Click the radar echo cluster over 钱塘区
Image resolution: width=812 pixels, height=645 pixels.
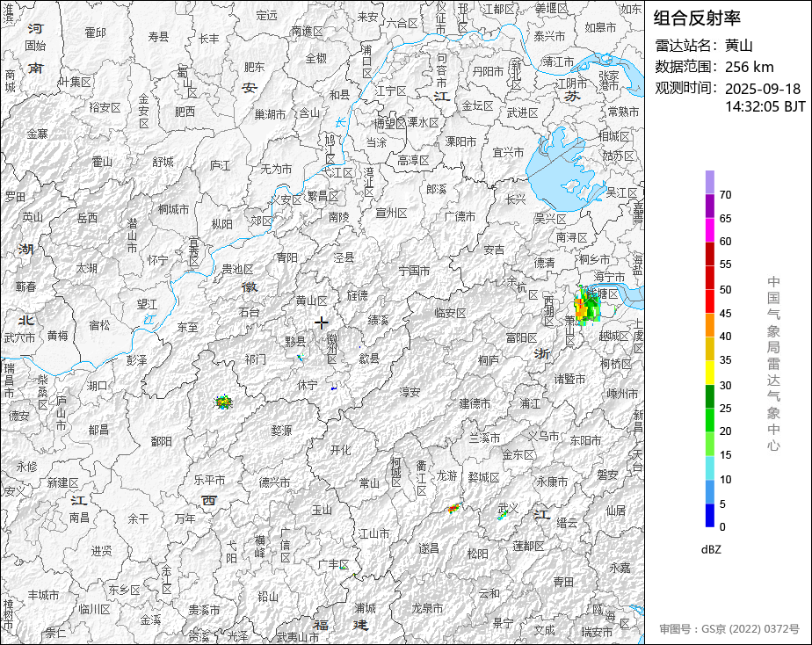[x=588, y=306]
